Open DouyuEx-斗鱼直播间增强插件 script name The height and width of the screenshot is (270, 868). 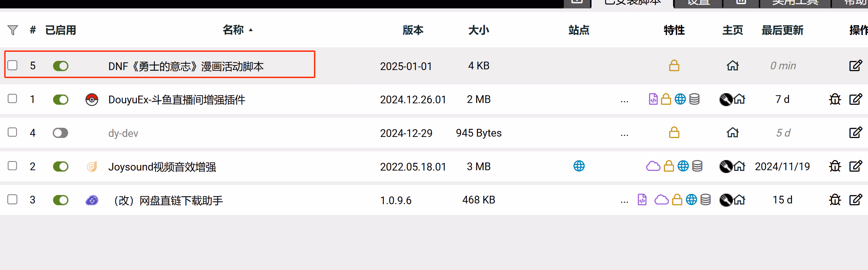pyautogui.click(x=177, y=100)
